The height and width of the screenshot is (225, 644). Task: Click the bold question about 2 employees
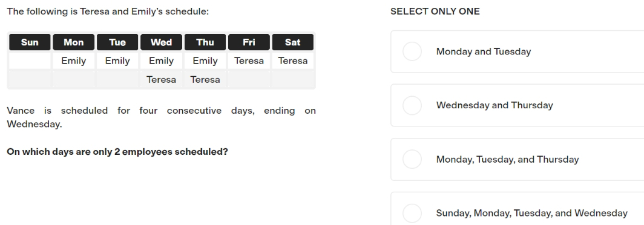pos(117,152)
